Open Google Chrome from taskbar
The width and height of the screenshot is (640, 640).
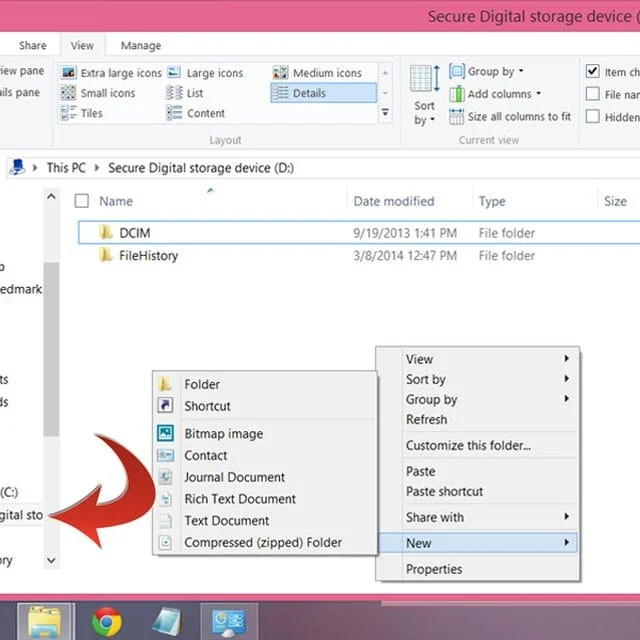[107, 622]
